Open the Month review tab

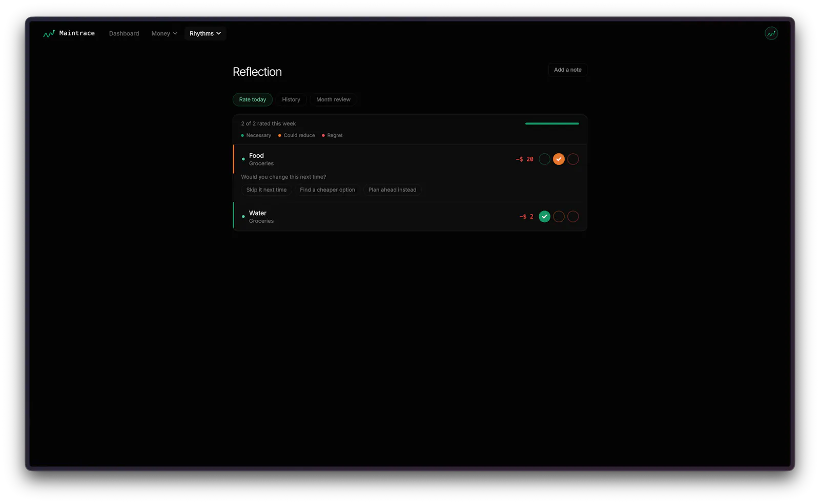pyautogui.click(x=333, y=99)
